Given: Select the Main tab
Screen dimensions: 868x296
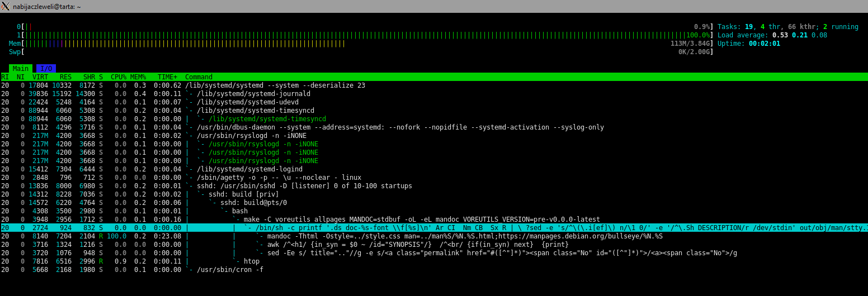Looking at the screenshot, I should [21, 69].
